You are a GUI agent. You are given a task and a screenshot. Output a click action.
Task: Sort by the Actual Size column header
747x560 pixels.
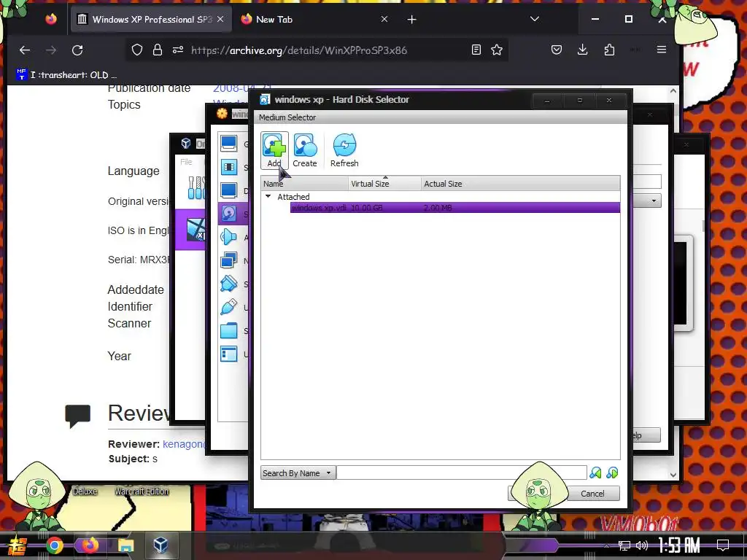click(521, 183)
